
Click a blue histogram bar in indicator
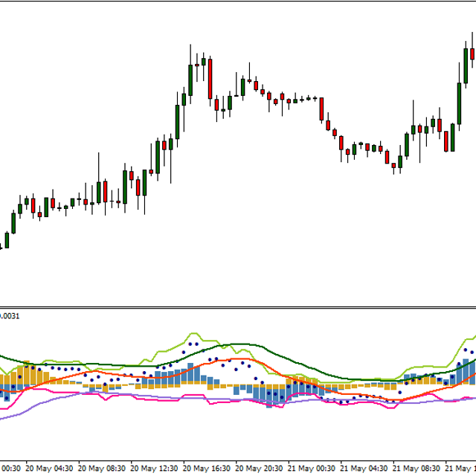(x=269, y=396)
